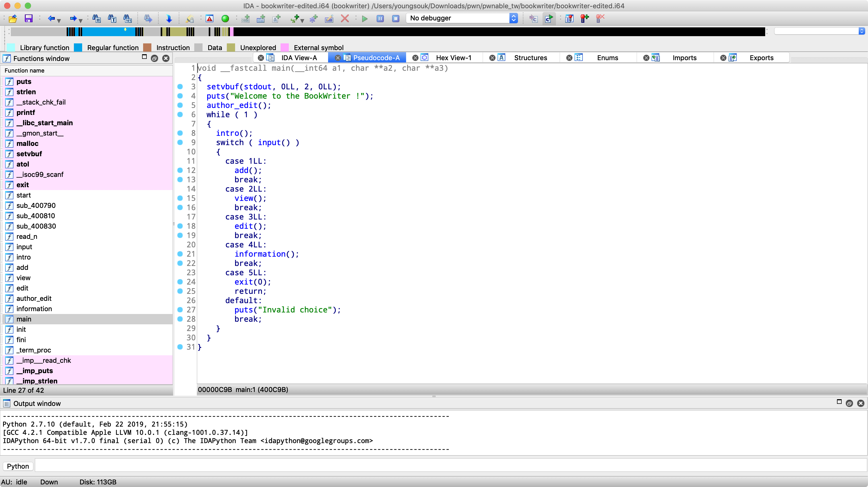Switch to the Hex View-1 tab
868x487 pixels.
[x=453, y=58]
